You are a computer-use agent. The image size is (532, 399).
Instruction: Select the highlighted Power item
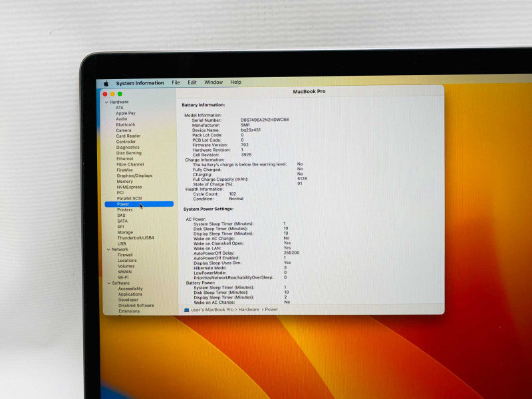(139, 204)
